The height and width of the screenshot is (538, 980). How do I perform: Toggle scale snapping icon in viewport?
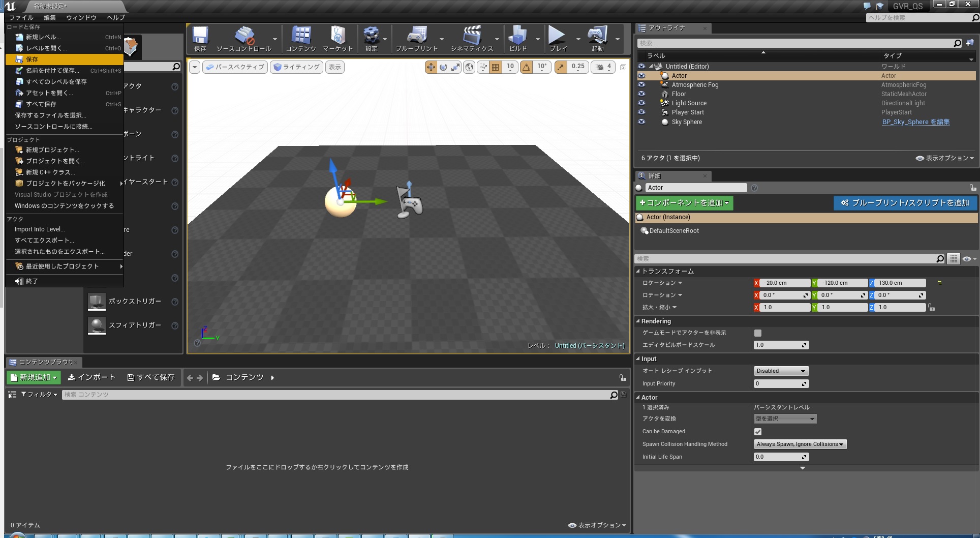561,67
